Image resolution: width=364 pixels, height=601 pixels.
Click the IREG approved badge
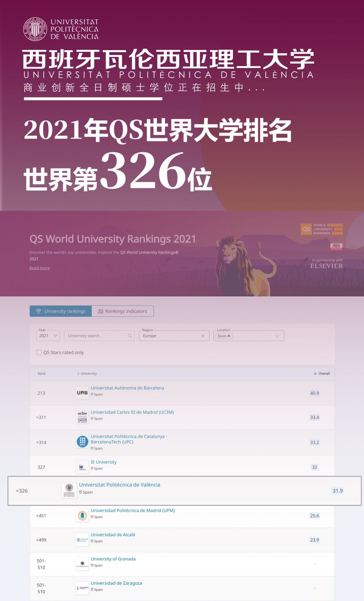coord(336,246)
